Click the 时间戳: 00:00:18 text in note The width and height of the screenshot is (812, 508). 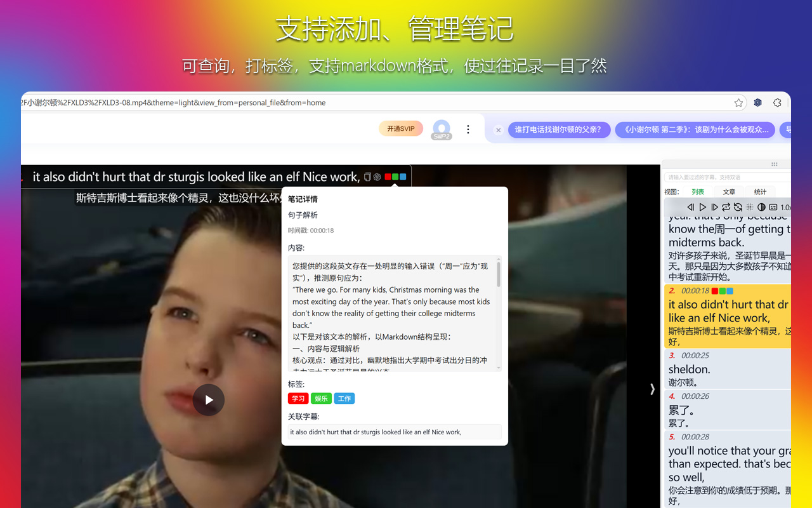[x=311, y=231]
